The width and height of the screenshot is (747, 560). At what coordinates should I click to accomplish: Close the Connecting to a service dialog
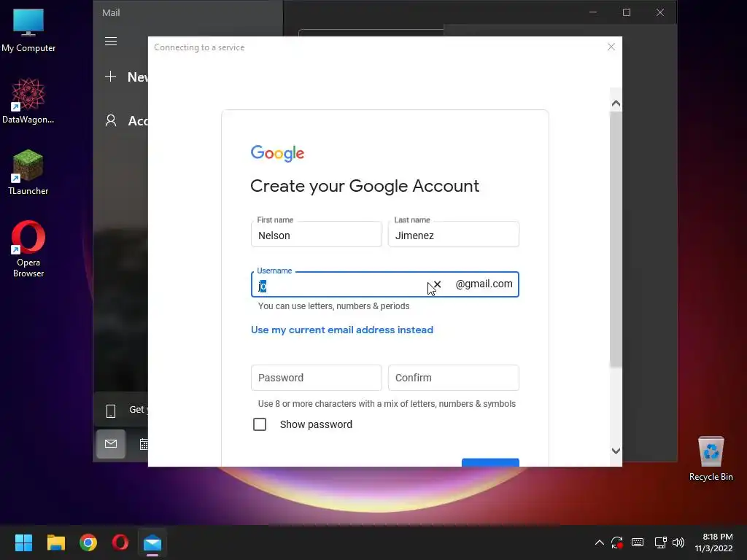point(611,47)
